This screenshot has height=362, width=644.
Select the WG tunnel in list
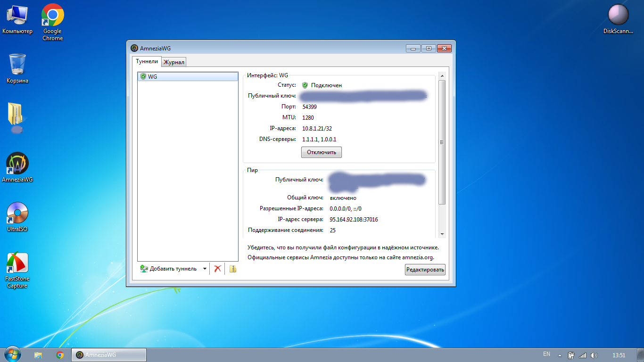coord(188,76)
